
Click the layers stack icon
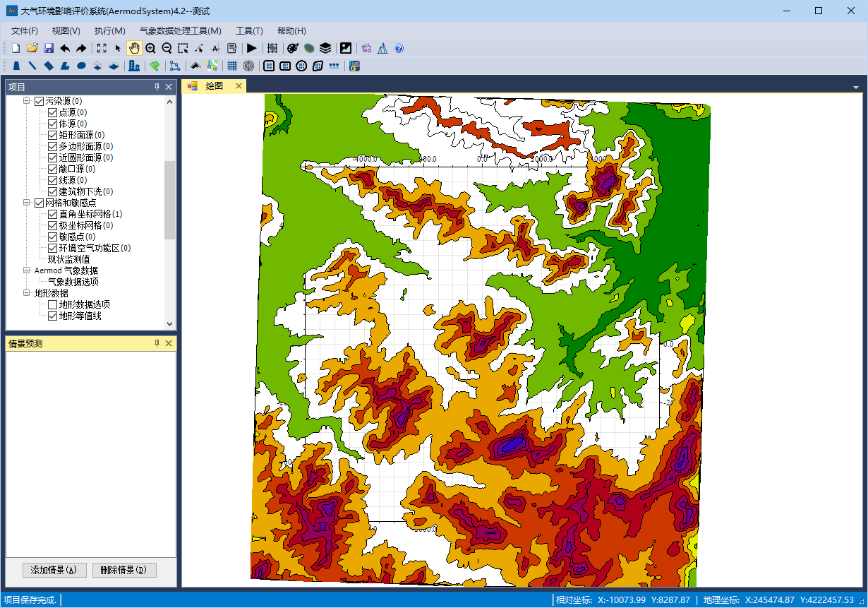325,48
